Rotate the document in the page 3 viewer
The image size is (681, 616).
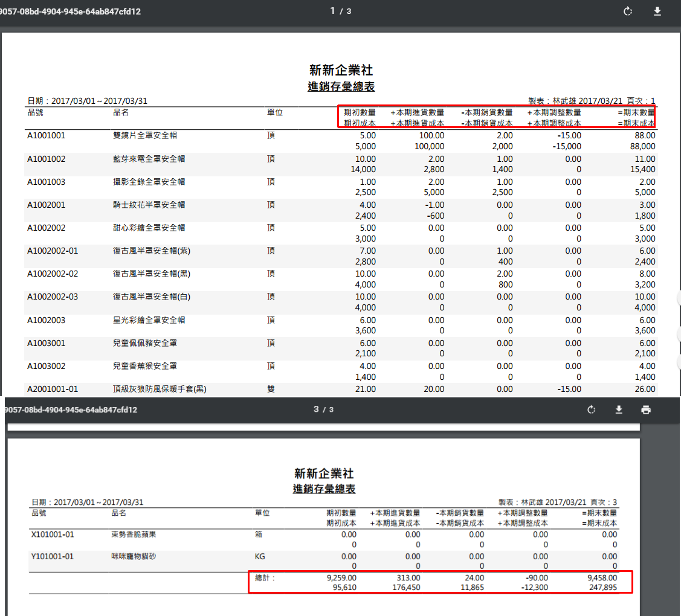pos(591,409)
